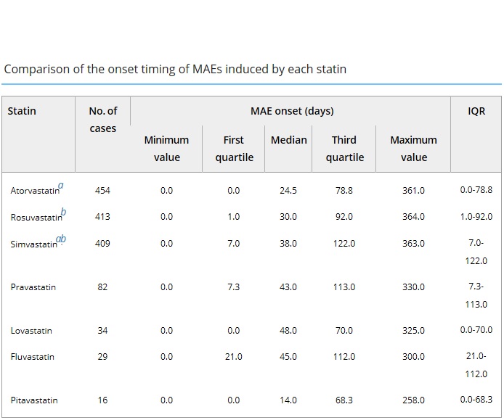Click footnote link 'b' beside Rosuvastatin
Viewport: 504px width, 420px height.
[x=63, y=212]
